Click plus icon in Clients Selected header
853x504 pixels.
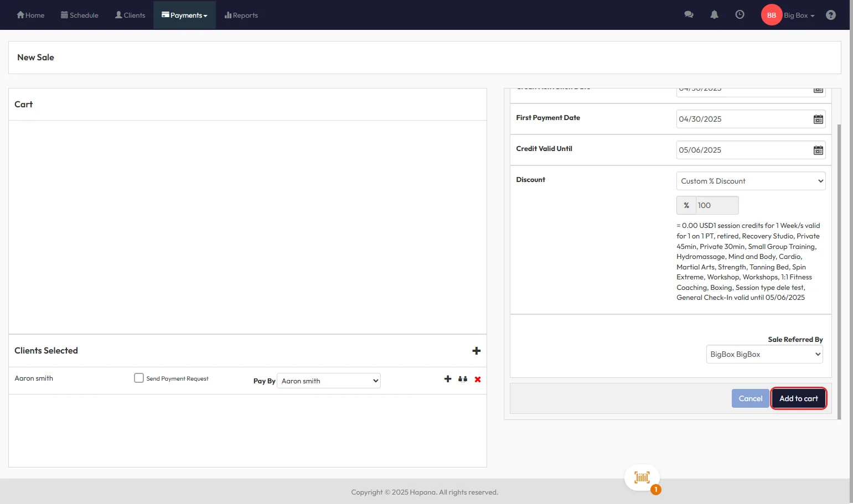click(476, 351)
